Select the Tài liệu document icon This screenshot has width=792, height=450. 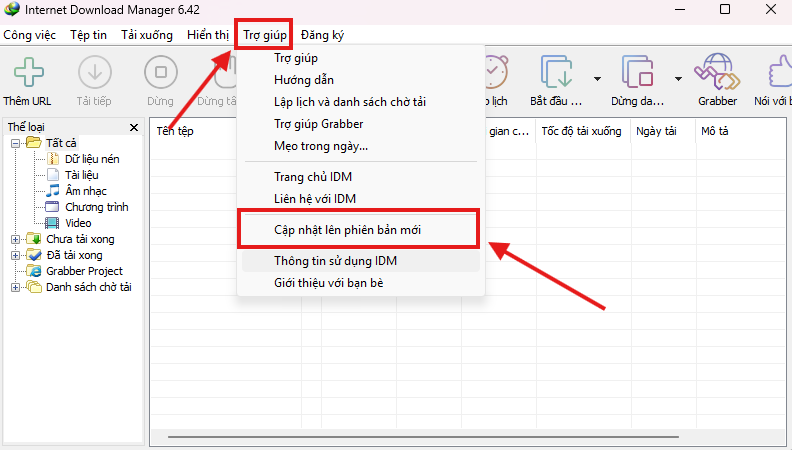[x=53, y=175]
